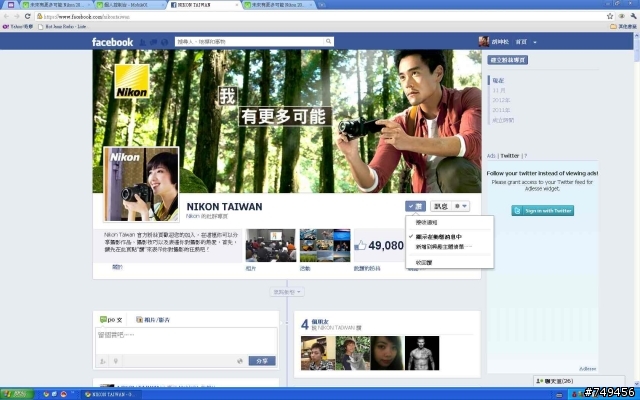Click the browser back arrow
This screenshot has height=400, width=640.
[6, 16]
